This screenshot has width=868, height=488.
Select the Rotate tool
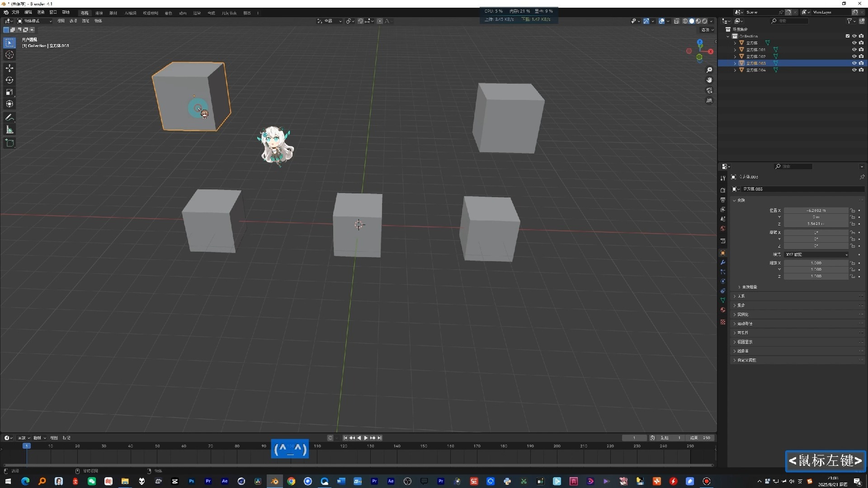coord(9,80)
